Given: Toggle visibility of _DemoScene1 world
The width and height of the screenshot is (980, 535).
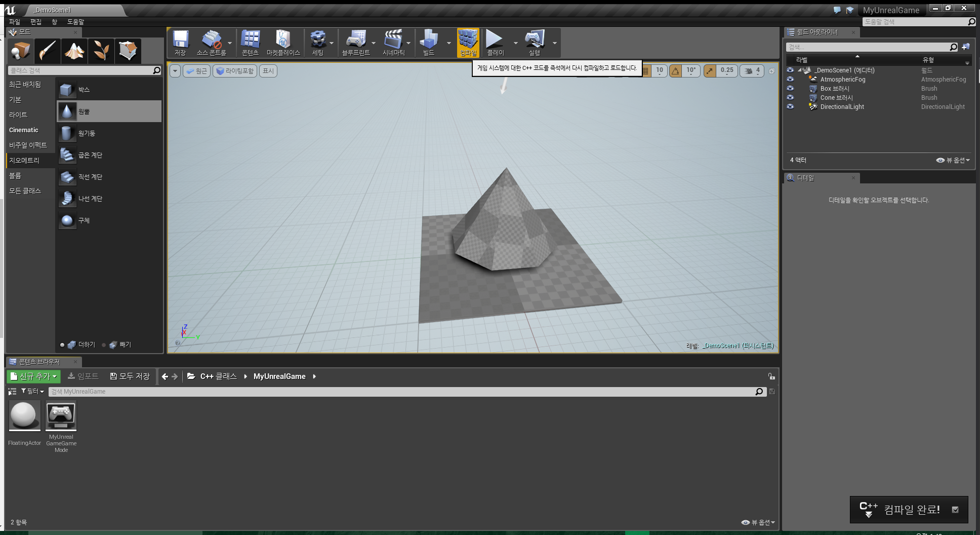Looking at the screenshot, I should pyautogui.click(x=790, y=70).
